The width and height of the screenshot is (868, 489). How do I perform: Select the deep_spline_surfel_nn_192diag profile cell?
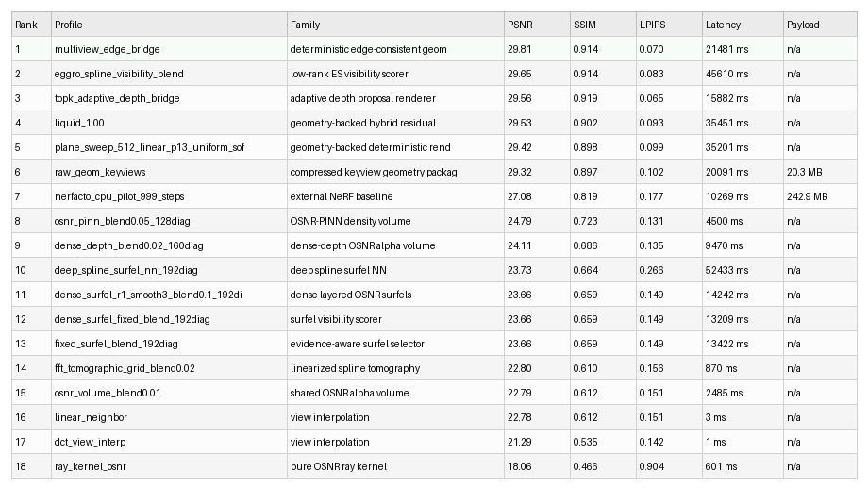point(170,270)
